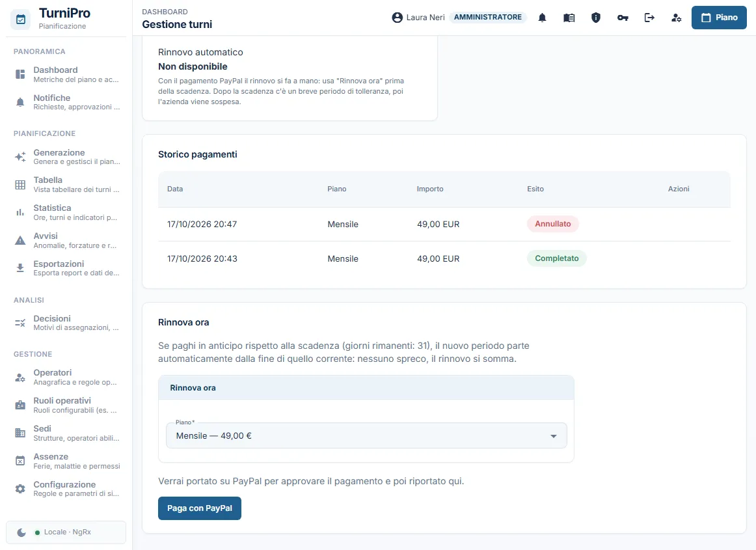The height and width of the screenshot is (550, 756).
Task: Click the TurniPro calendar logo
Action: pos(21,20)
